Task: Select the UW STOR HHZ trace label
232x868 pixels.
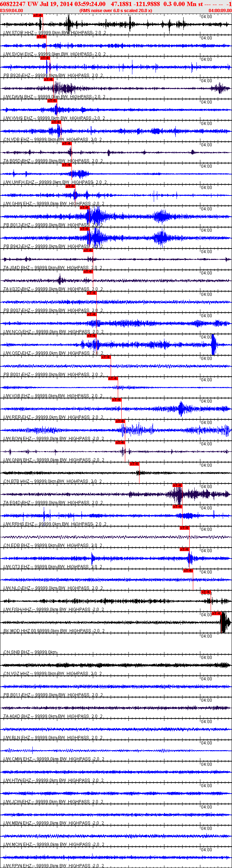Action: click(x=54, y=33)
